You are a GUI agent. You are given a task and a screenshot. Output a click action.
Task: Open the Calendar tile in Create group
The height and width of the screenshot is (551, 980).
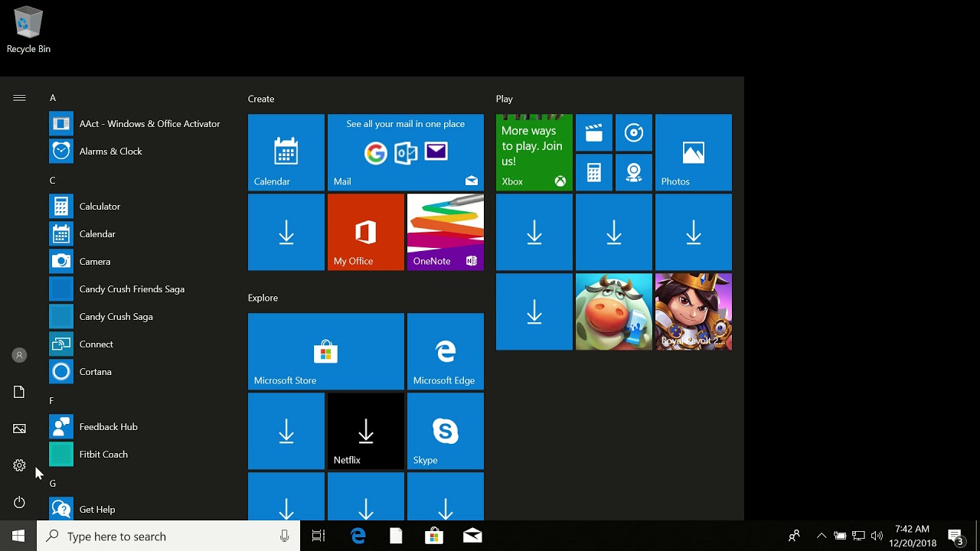pos(286,152)
